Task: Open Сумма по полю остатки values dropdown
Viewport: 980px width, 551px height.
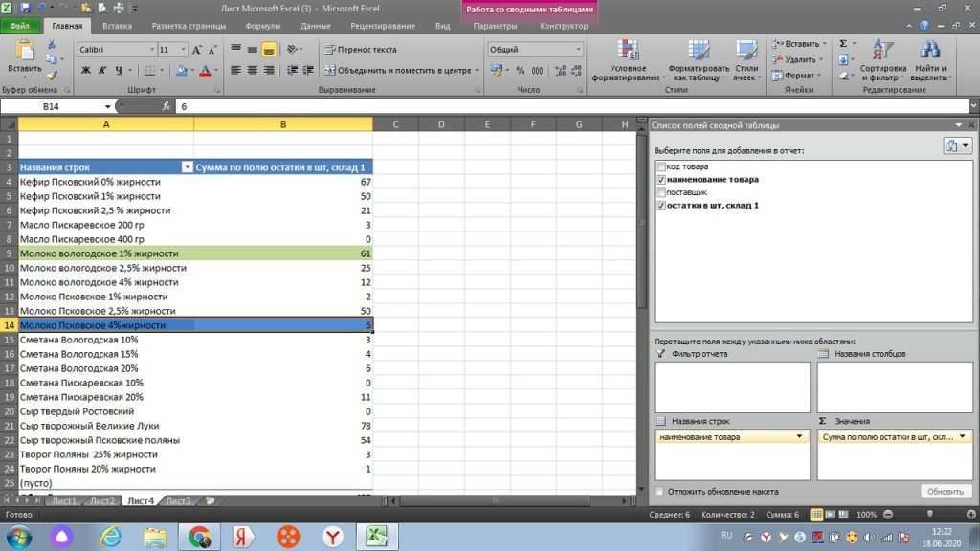Action: [x=963, y=437]
